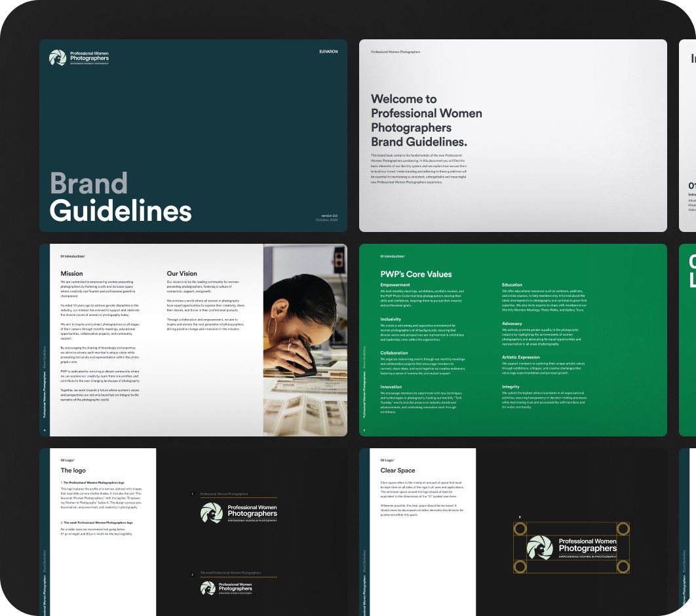This screenshot has width=696, height=616.
Task: Select 'The logo' heading
Action: (73, 471)
